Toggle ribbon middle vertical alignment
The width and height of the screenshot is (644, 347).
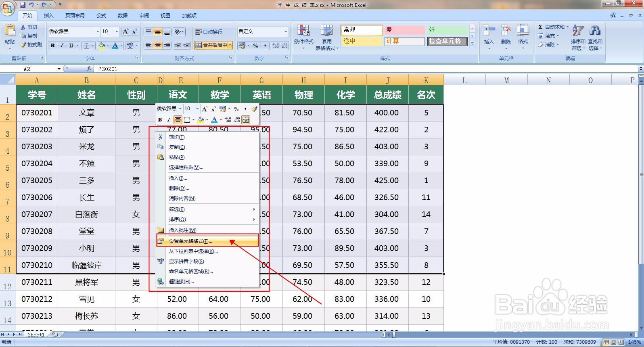tap(157, 31)
